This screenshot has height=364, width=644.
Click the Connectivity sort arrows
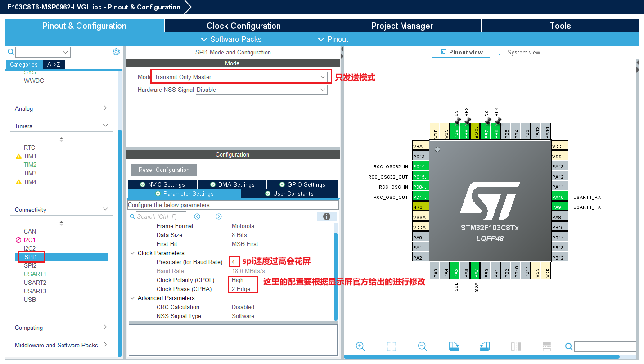tap(62, 223)
